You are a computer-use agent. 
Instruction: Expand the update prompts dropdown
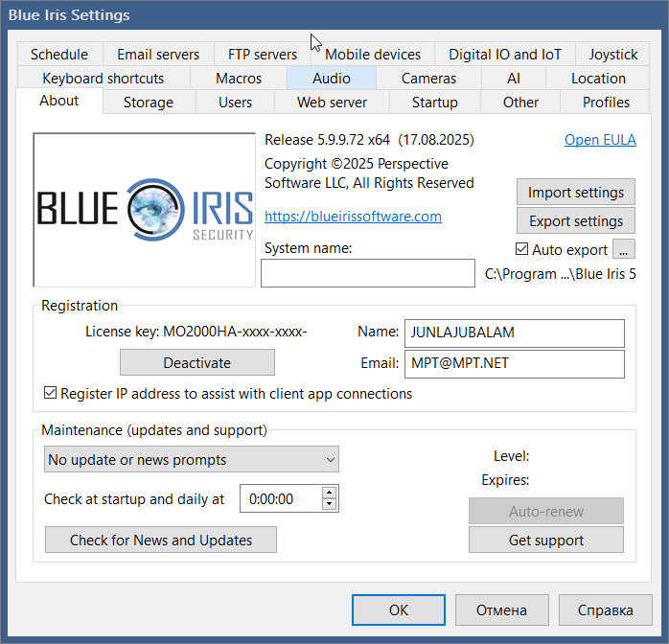pos(192,460)
